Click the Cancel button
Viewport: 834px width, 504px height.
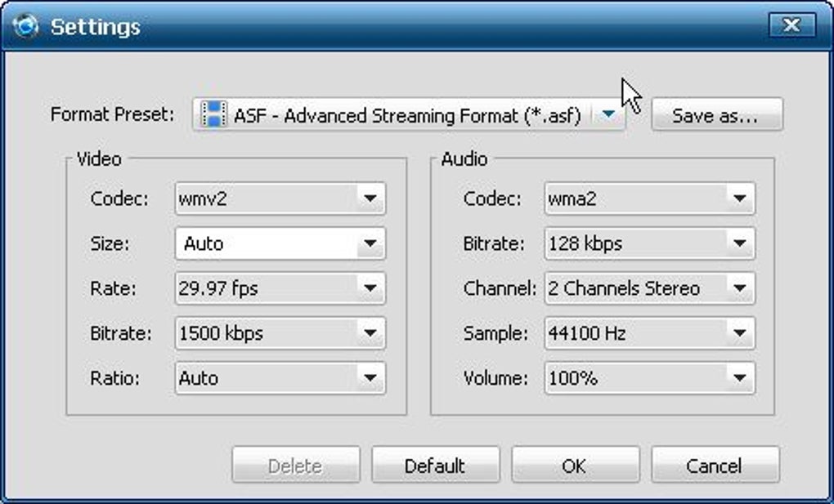(715, 466)
